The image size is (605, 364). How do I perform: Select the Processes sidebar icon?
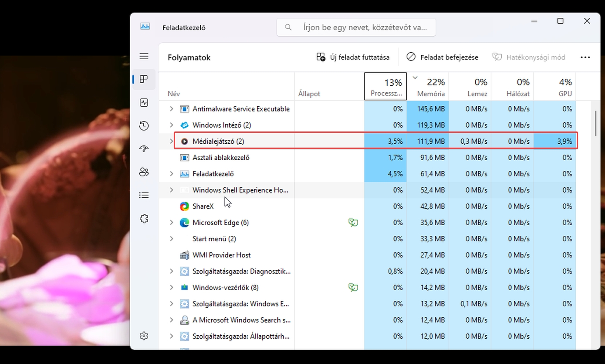[x=144, y=79]
